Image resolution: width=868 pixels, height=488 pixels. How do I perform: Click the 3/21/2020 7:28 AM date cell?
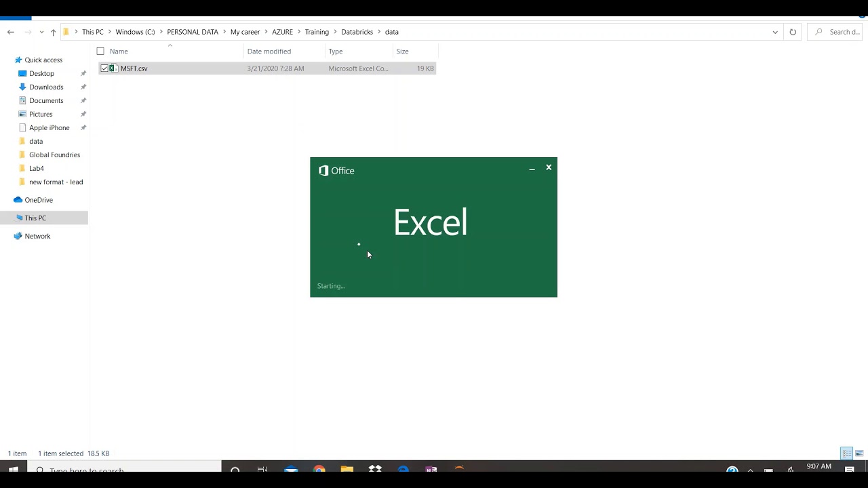pyautogui.click(x=276, y=68)
